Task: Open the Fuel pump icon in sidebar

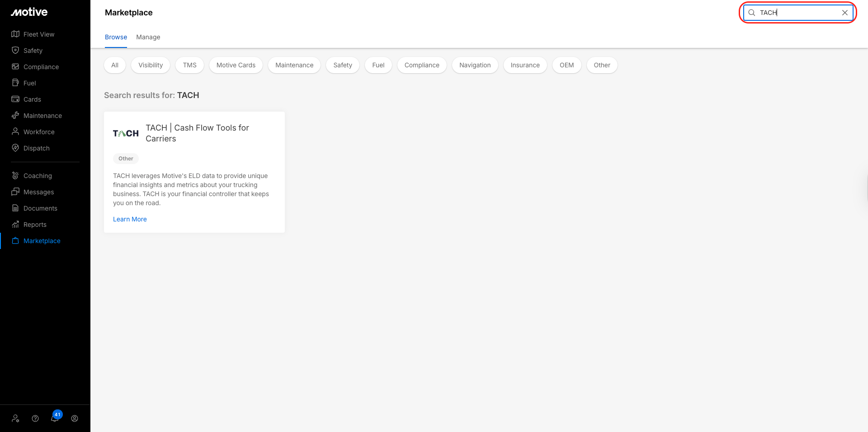Action: point(15,83)
